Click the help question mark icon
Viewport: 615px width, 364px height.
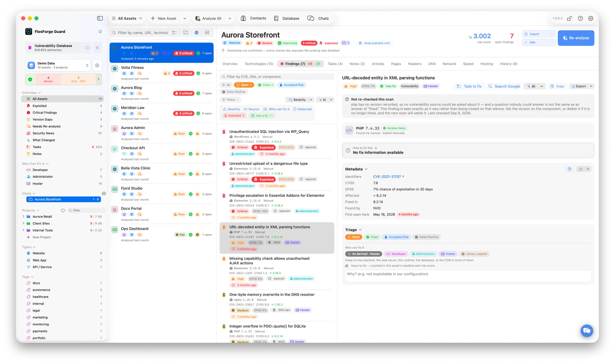click(x=580, y=18)
